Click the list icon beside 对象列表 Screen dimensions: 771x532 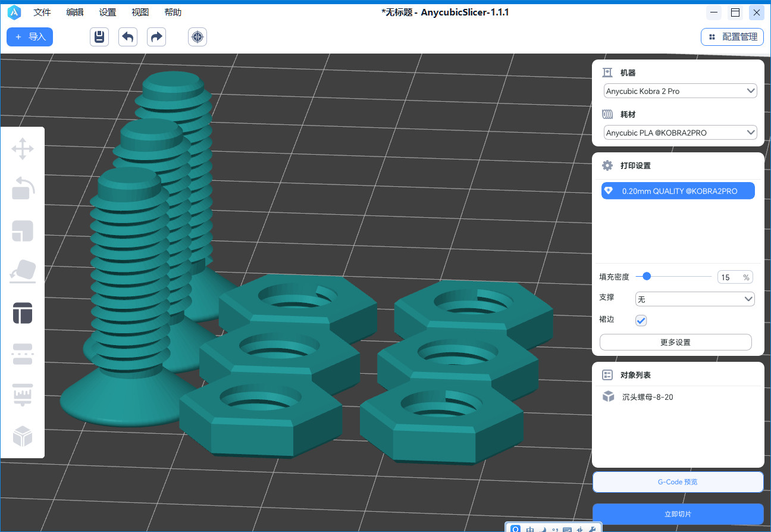[607, 375]
